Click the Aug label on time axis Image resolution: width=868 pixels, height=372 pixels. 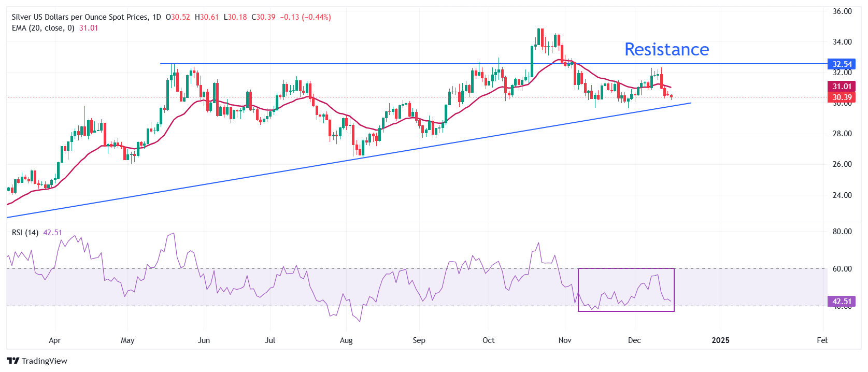tap(346, 340)
